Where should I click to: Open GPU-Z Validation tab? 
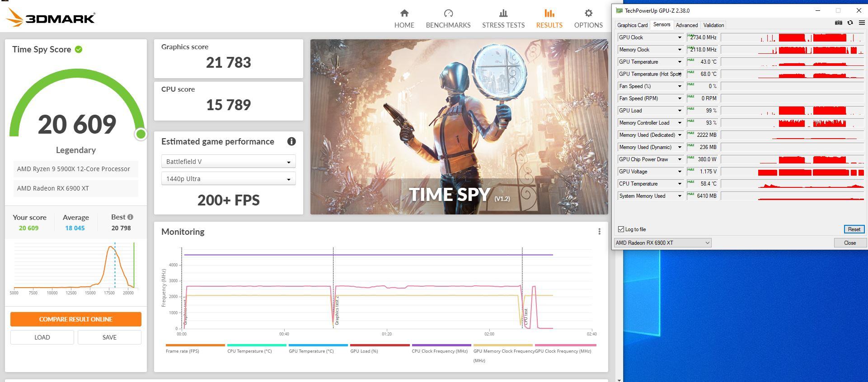click(x=713, y=25)
